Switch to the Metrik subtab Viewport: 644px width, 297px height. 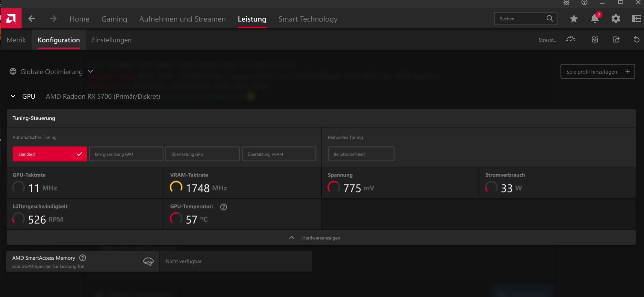[16, 40]
